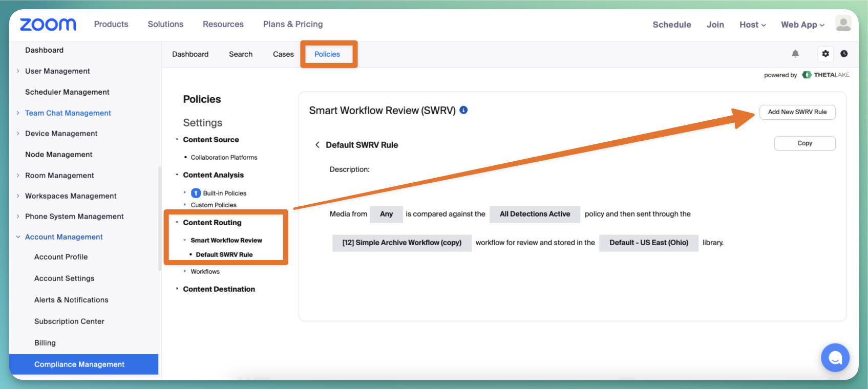This screenshot has width=868, height=389.
Task: Open the settings gear icon
Action: 825,54
